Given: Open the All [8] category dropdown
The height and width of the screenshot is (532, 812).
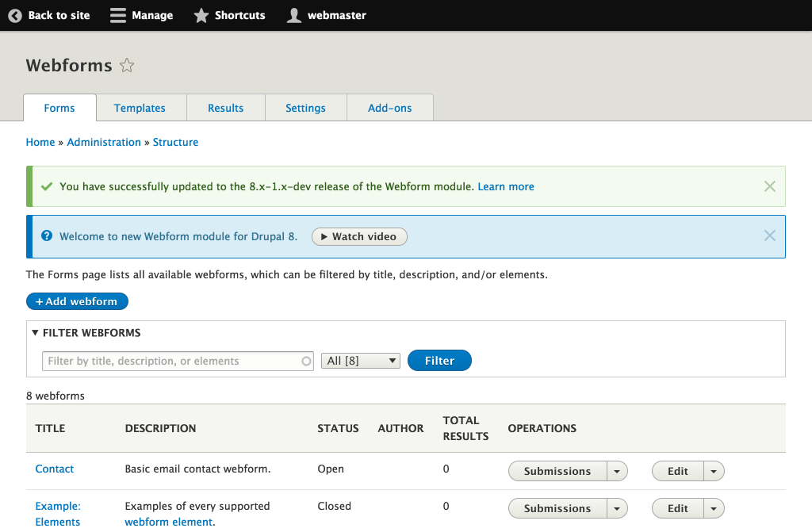Looking at the screenshot, I should pyautogui.click(x=361, y=361).
